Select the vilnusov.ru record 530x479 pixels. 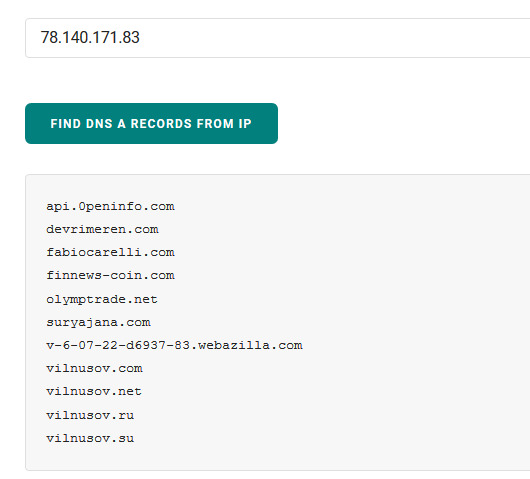tap(90, 415)
